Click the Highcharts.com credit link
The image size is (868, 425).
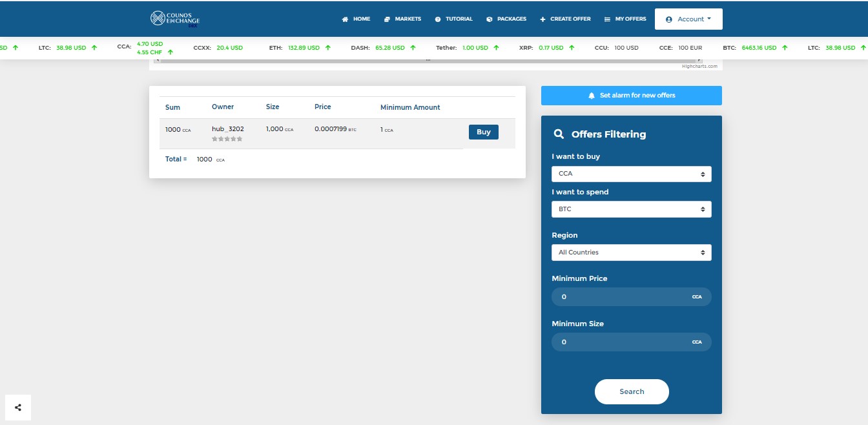[x=699, y=66]
